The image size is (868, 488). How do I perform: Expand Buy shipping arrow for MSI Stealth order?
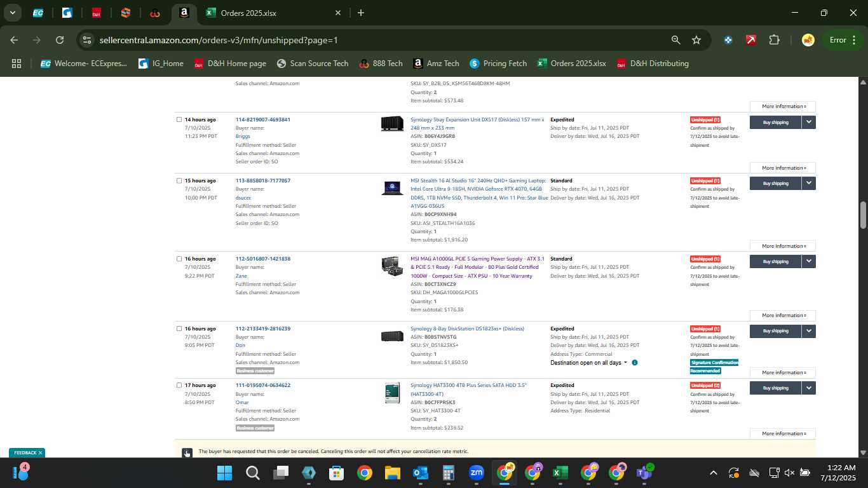click(808, 183)
